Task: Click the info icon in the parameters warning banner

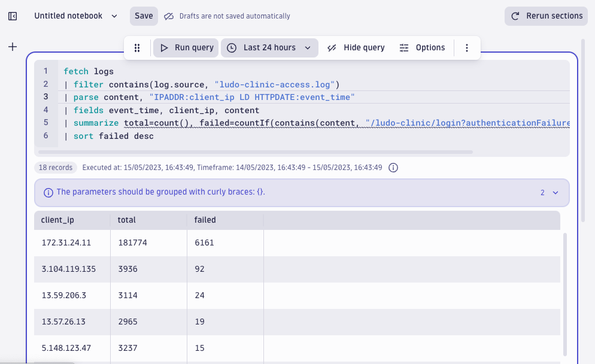Action: coord(48,192)
